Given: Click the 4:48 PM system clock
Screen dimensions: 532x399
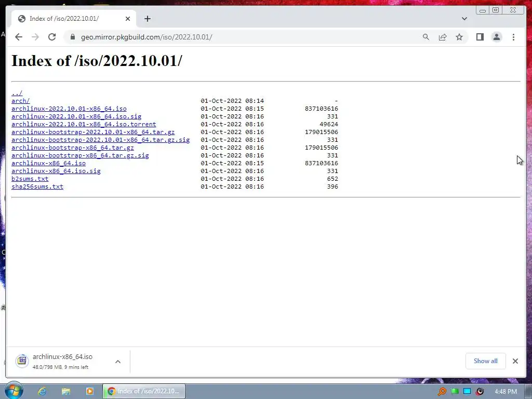Looking at the screenshot, I should click(x=506, y=392).
